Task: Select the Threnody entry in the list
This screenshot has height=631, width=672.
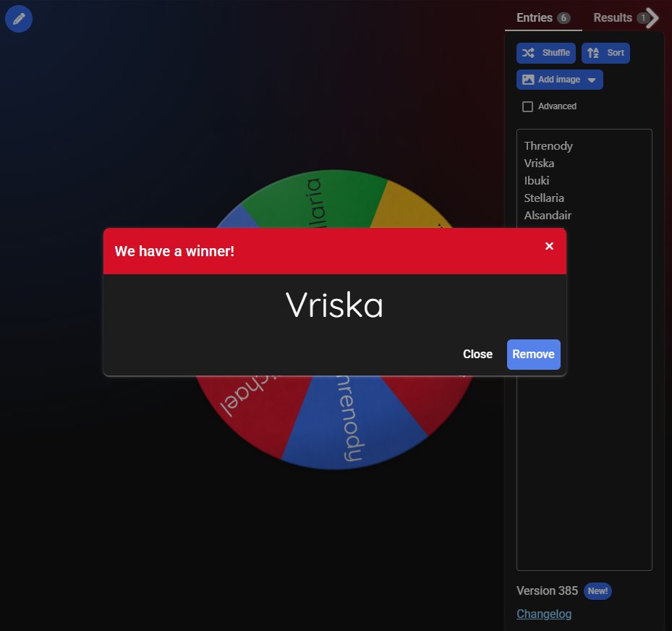Action: [548, 146]
